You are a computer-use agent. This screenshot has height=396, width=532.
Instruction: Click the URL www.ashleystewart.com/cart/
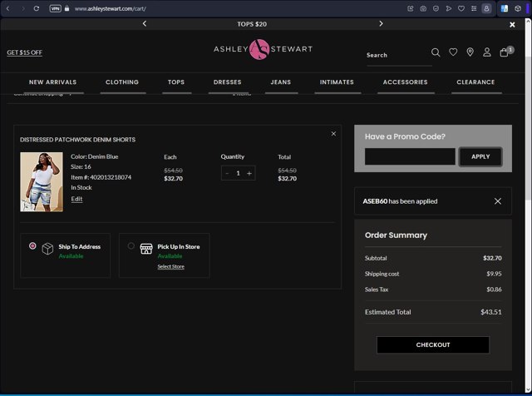[x=110, y=8]
